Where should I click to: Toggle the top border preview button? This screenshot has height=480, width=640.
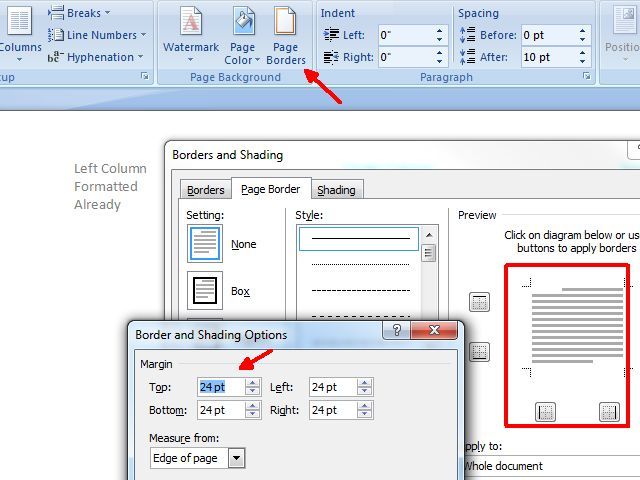point(479,302)
